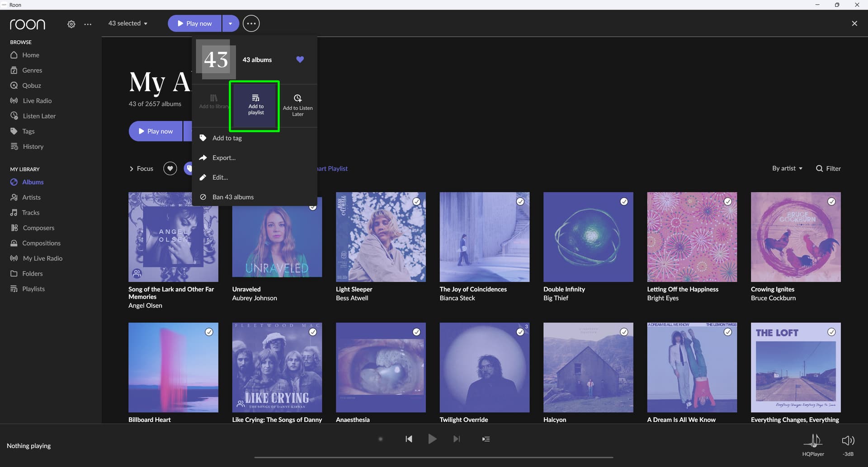Image resolution: width=868 pixels, height=467 pixels.
Task: Uncheck the Double Infinity album selection
Action: [x=624, y=202]
